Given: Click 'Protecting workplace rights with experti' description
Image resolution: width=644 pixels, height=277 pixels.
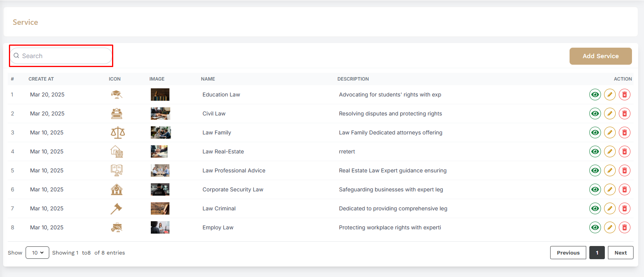Looking at the screenshot, I should pos(390,227).
